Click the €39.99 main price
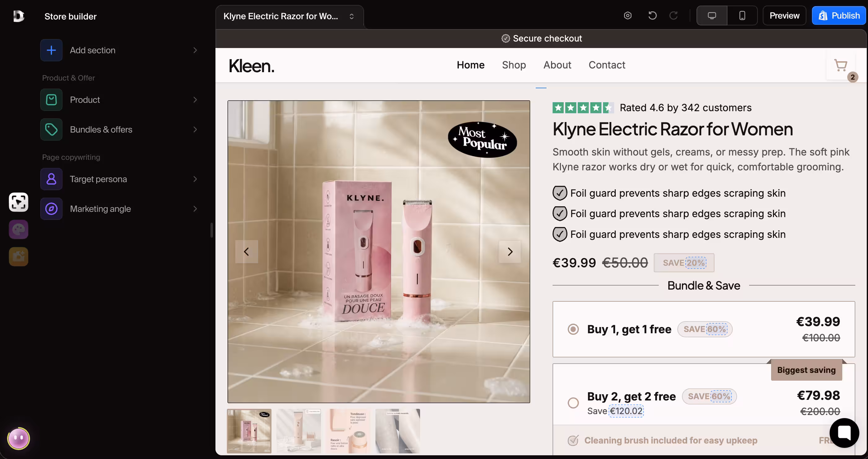 (x=574, y=263)
